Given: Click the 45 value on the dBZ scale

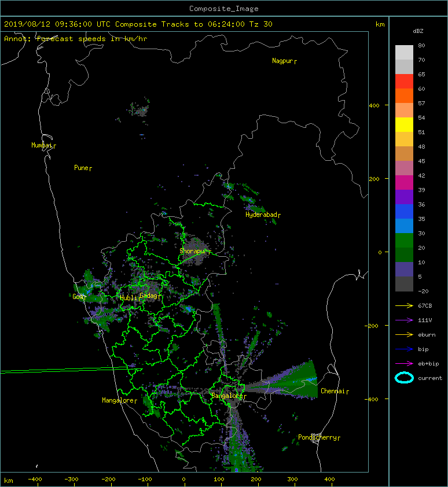Looking at the screenshot, I should coord(421,161).
